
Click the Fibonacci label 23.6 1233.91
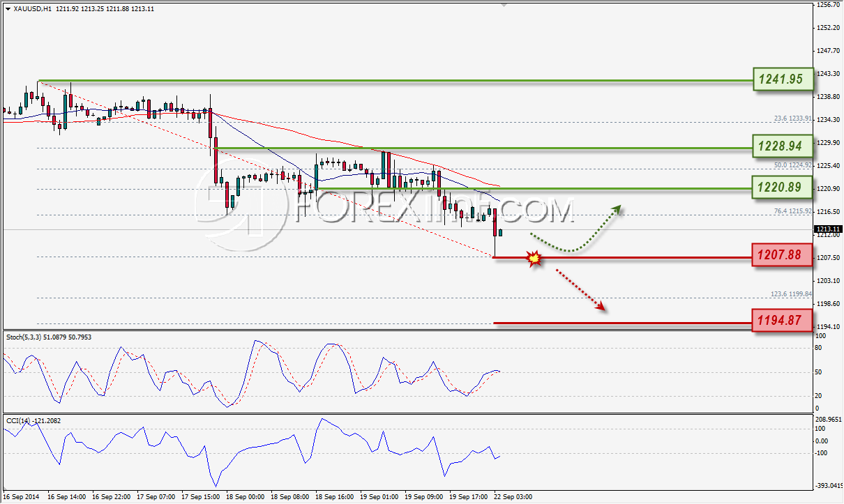(793, 119)
